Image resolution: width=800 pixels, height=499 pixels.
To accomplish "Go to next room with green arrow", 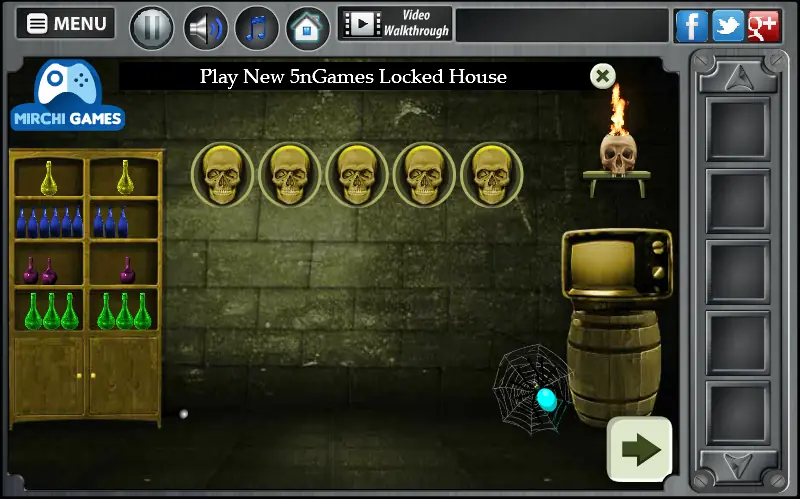I will click(x=639, y=450).
